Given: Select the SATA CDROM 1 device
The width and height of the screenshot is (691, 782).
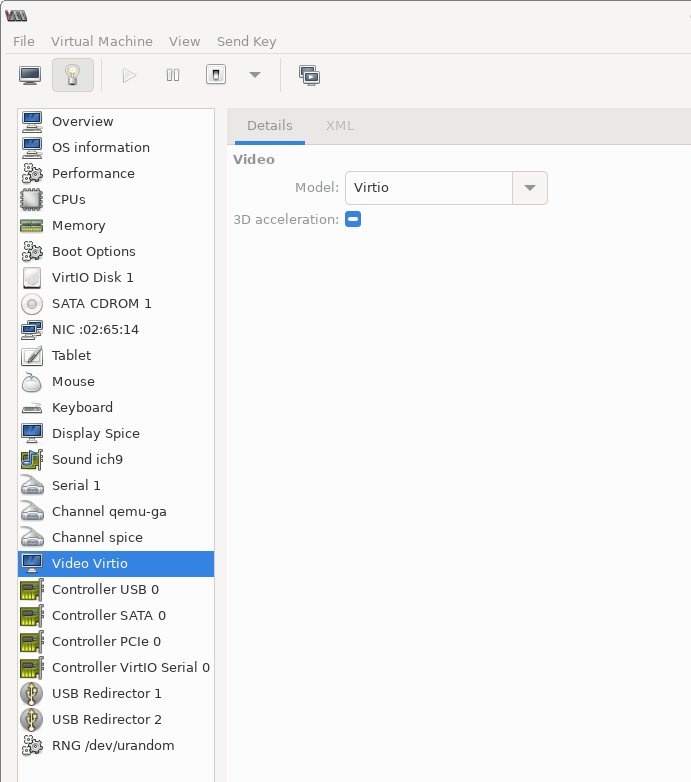Looking at the screenshot, I should click(x=101, y=303).
